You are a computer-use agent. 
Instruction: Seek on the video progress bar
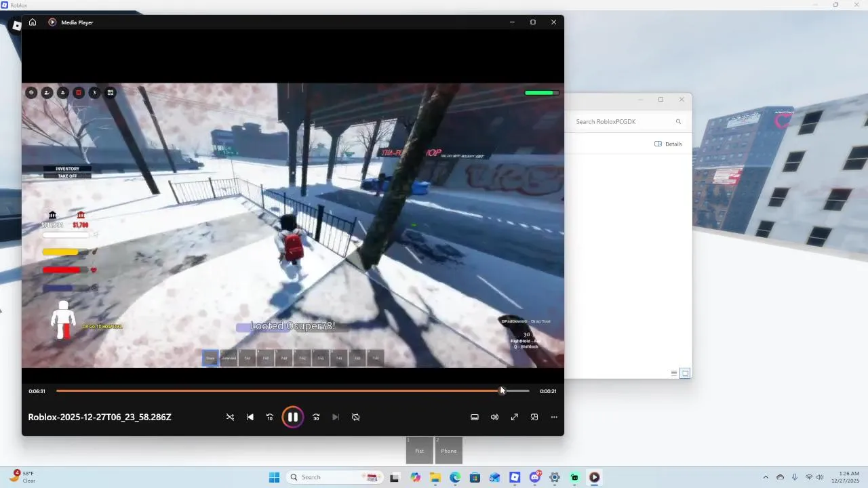(x=293, y=390)
